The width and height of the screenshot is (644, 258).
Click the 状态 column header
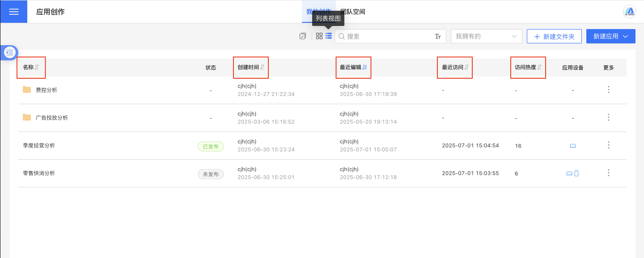[211, 68]
